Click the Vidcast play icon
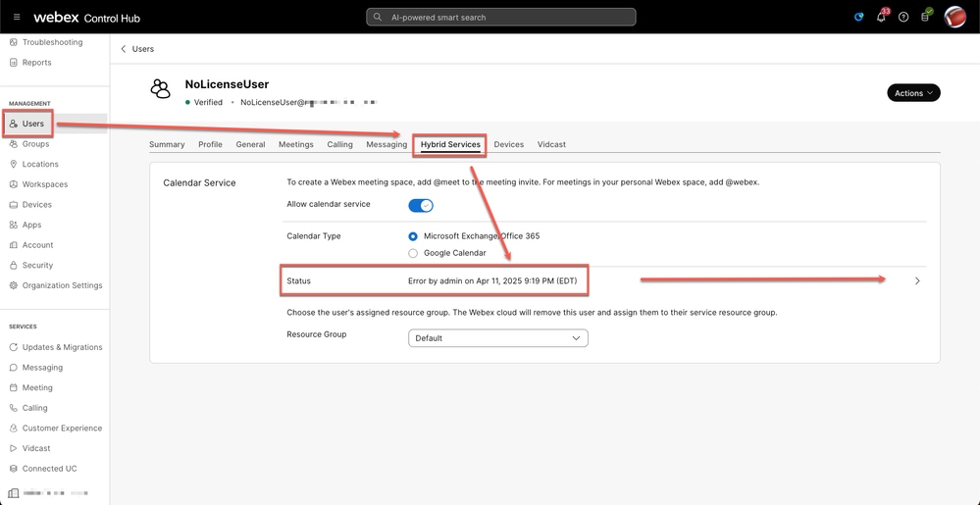This screenshot has height=505, width=980. [x=13, y=448]
